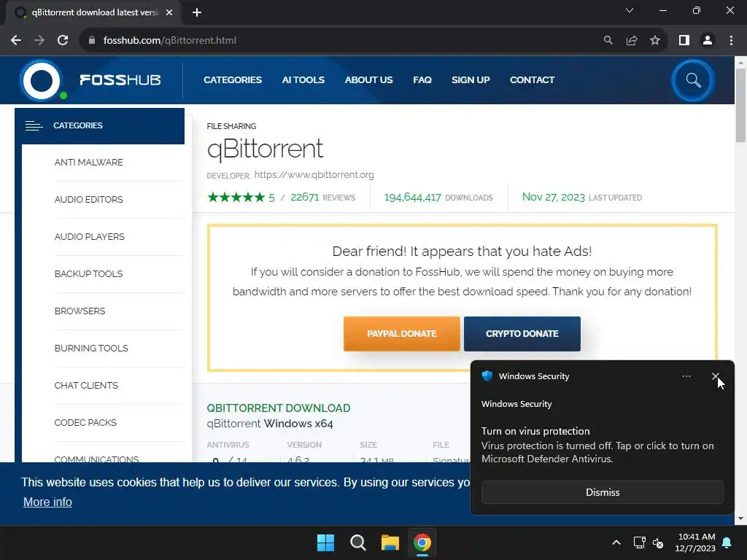Screen dimensions: 747x560
Task: Click the FossHub logo
Action: (x=90, y=80)
